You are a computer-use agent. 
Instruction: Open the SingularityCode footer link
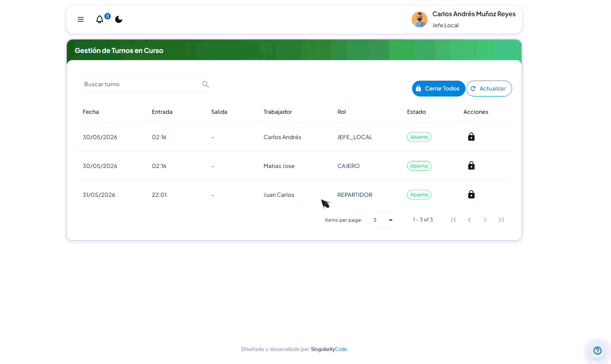[x=329, y=349]
